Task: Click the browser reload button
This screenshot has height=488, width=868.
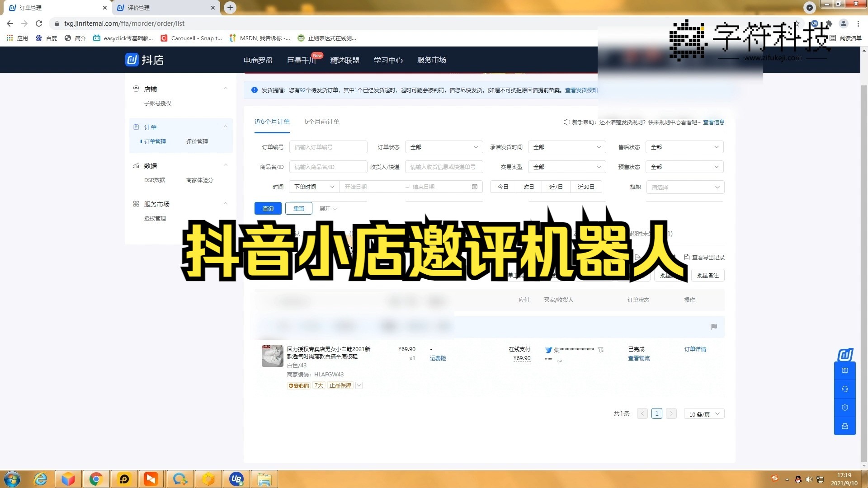Action: coord(39,23)
